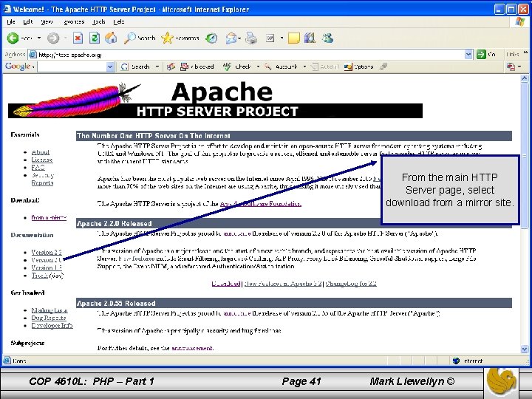Click the Google toolbar news icon before blocked
532x399 pixels.
coord(171,66)
